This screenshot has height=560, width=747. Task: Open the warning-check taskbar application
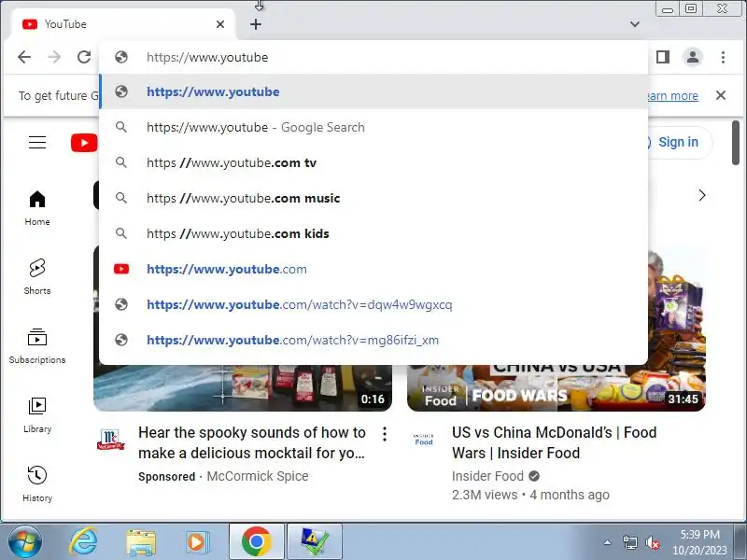click(315, 542)
